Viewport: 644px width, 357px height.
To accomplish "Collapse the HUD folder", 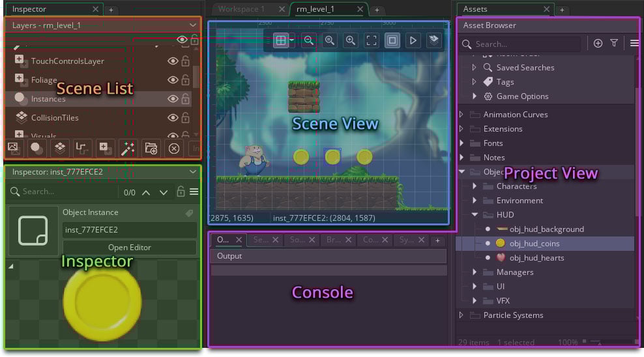I will 475,214.
